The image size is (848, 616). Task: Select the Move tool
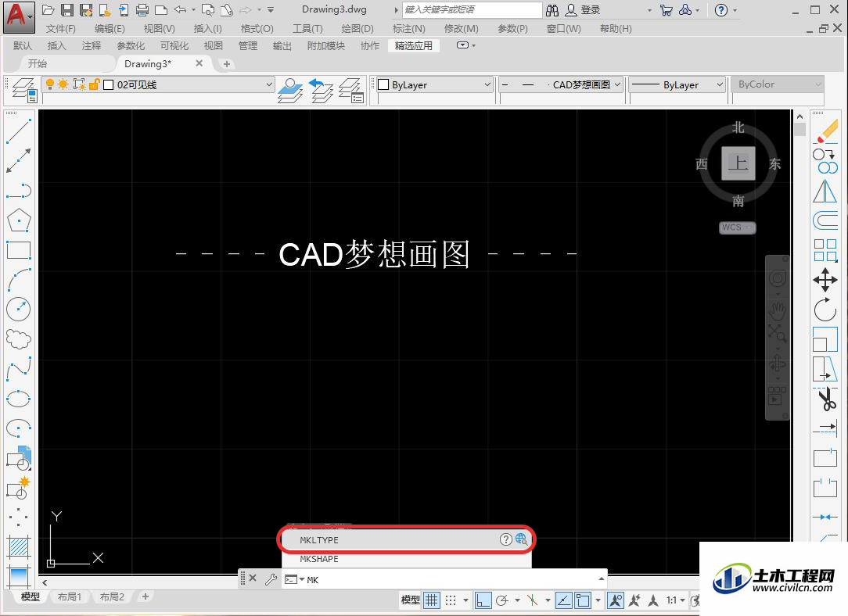(x=826, y=280)
